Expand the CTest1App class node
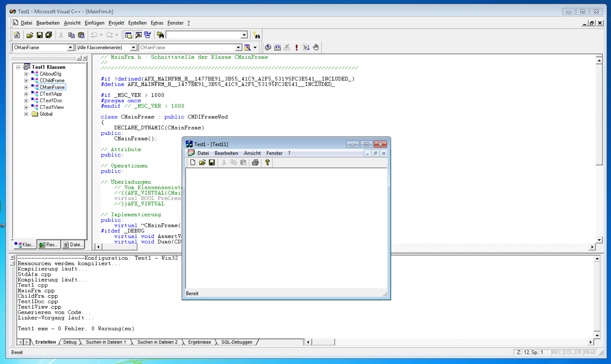This screenshot has height=364, width=611. 26,94
